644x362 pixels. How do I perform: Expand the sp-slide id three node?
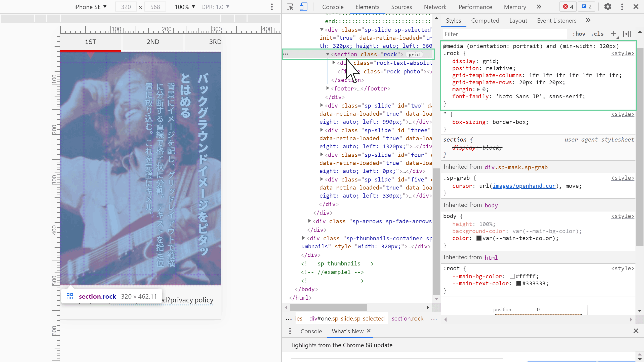(x=321, y=130)
